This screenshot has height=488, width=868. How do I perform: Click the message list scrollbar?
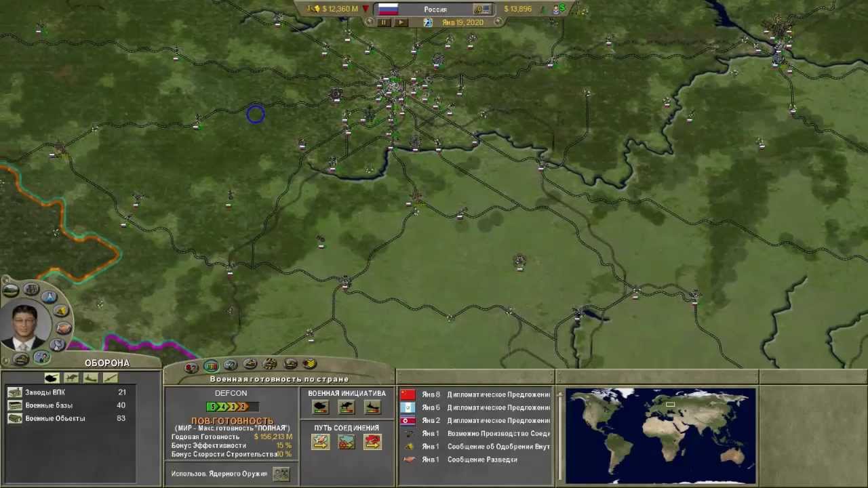point(559,435)
